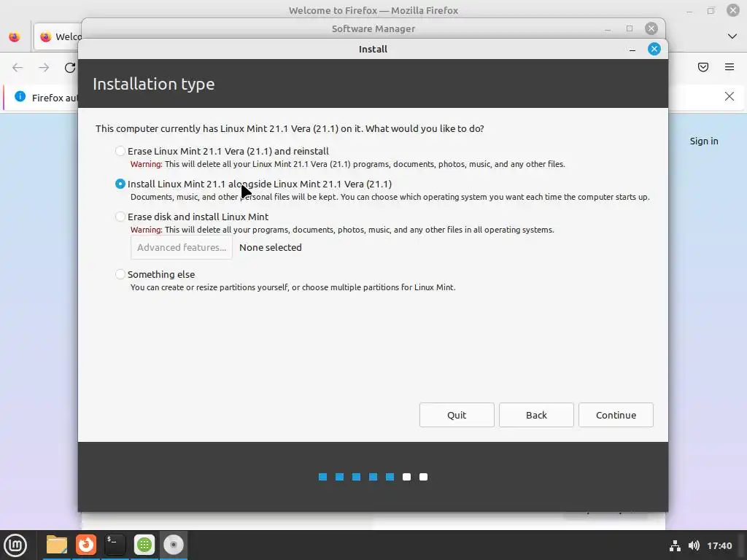747x560 pixels.
Task: Choose Erase disk and install Linux Mint
Action: [120, 217]
